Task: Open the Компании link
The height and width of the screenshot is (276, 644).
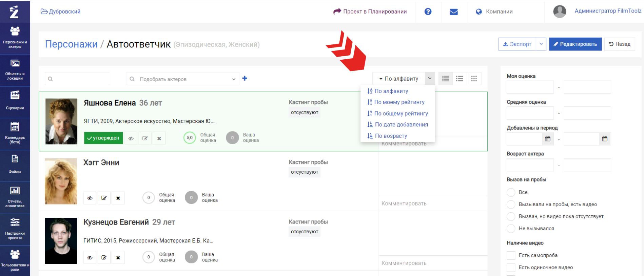Action: [x=494, y=12]
